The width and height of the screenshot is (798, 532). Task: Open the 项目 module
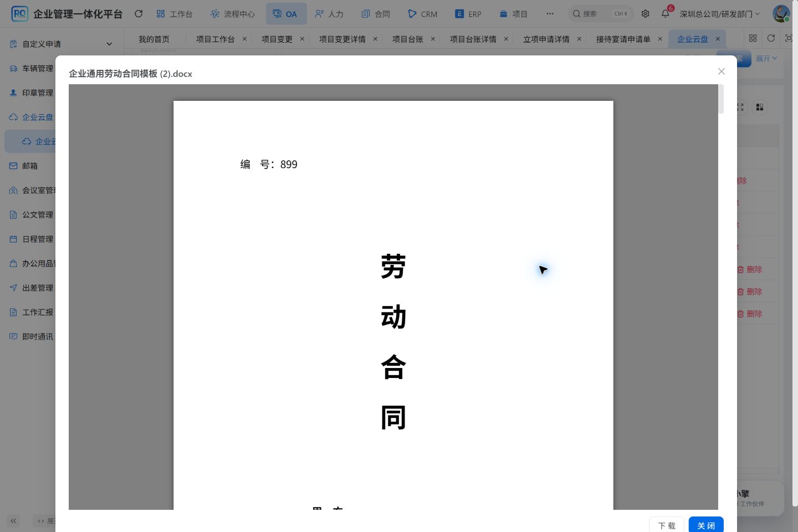[x=513, y=14]
